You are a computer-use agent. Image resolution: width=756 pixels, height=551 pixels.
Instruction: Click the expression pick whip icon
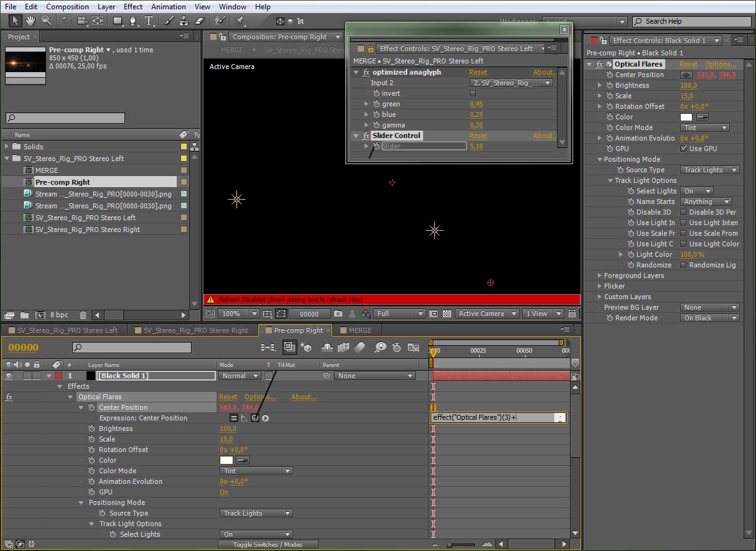(254, 418)
